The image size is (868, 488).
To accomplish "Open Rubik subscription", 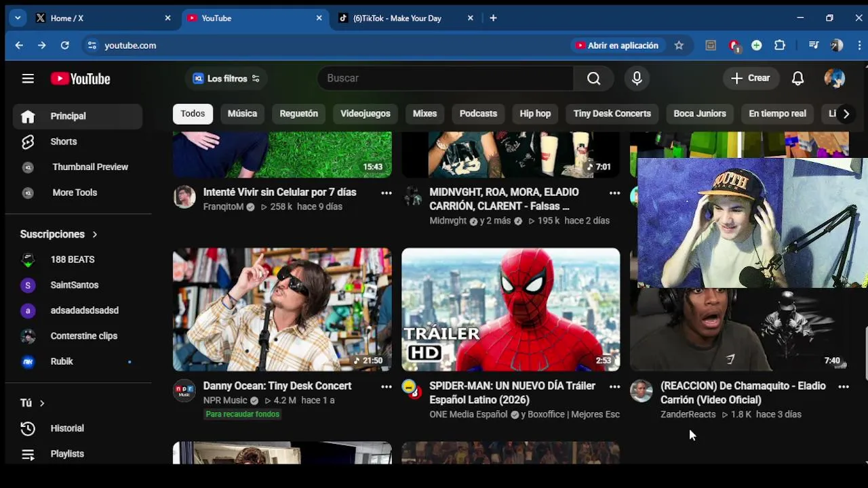I will tap(77, 361).
